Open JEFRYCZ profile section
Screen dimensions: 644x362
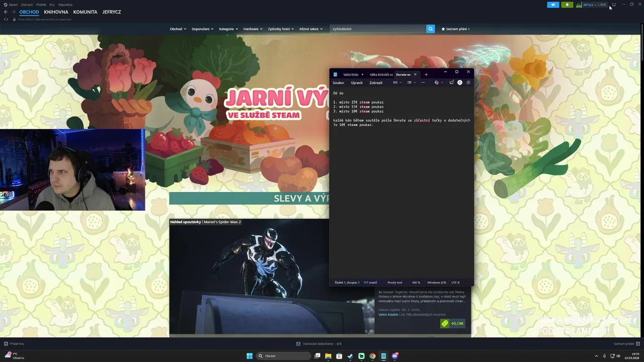point(111,12)
